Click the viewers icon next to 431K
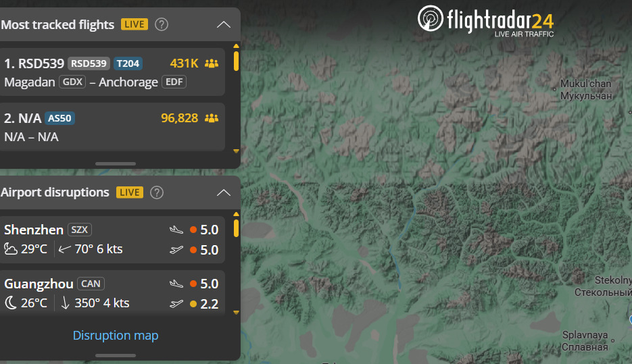The height and width of the screenshot is (364, 632). (x=212, y=63)
